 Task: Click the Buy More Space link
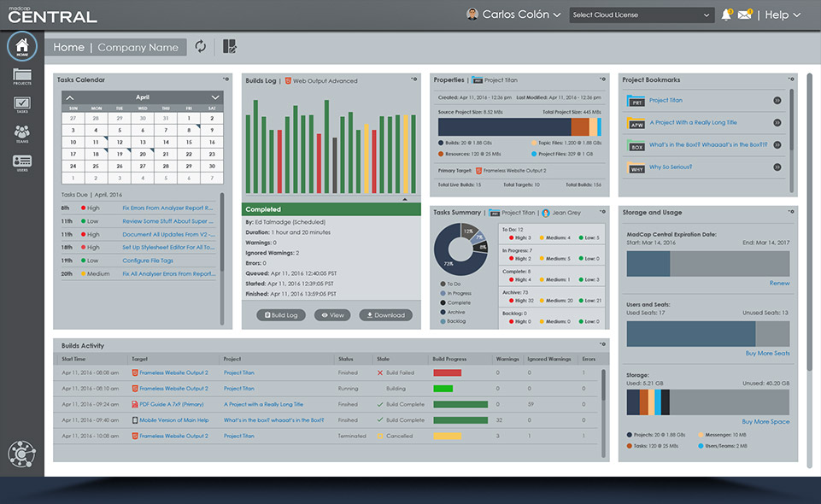pyautogui.click(x=765, y=422)
